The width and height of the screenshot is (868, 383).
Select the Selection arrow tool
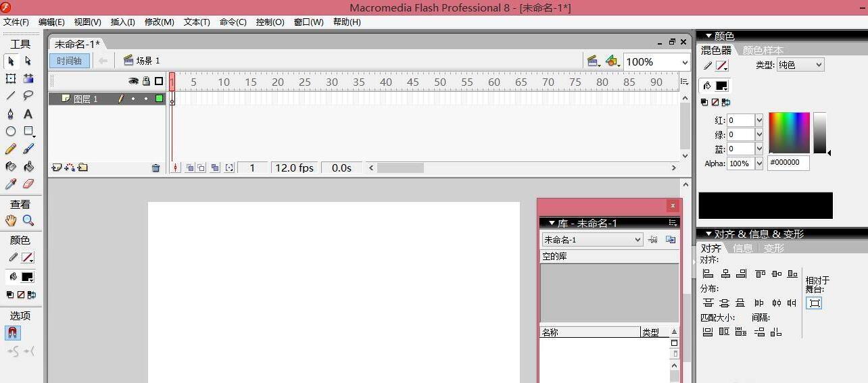[x=11, y=61]
